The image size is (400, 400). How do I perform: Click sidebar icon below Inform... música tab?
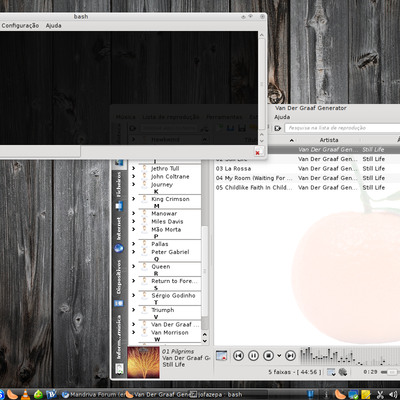pos(119,369)
